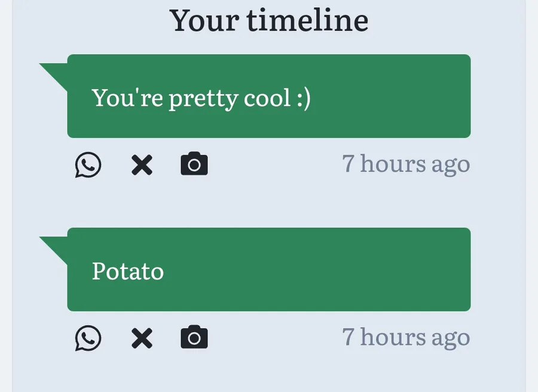Click camera icon under "You're pretty cool :)"

tap(194, 164)
